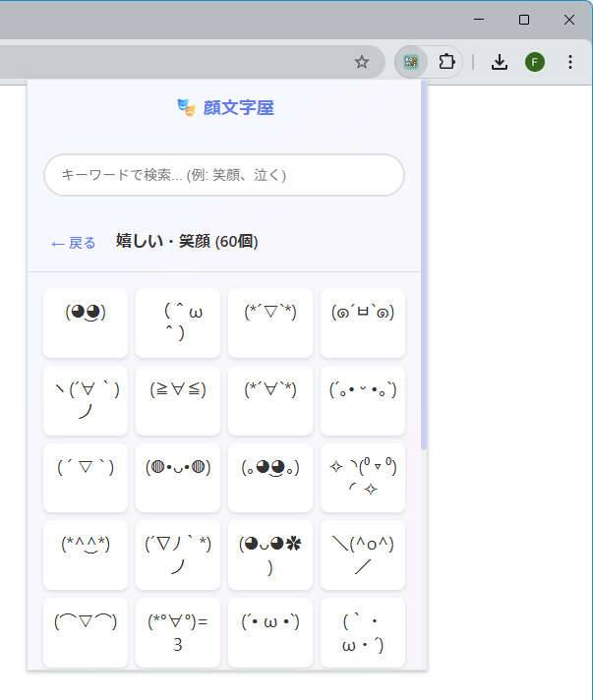Select the ( ^ ω ^ ) kaomoji tile
593x700 pixels.
(x=178, y=322)
